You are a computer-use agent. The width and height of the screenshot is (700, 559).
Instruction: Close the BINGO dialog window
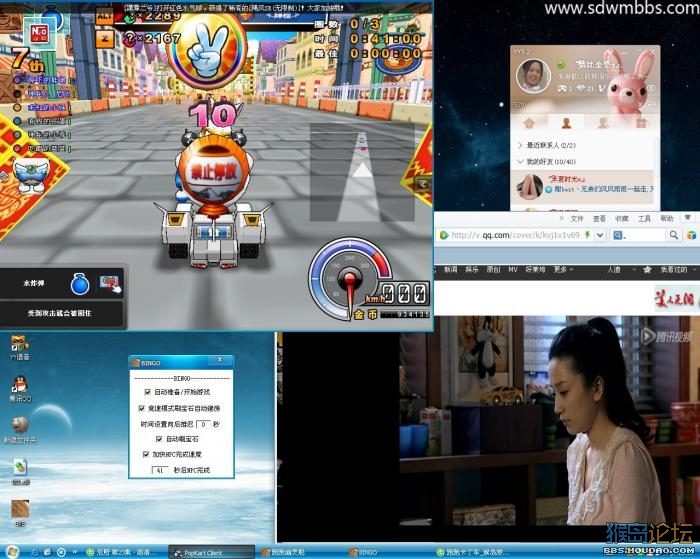pos(220,360)
